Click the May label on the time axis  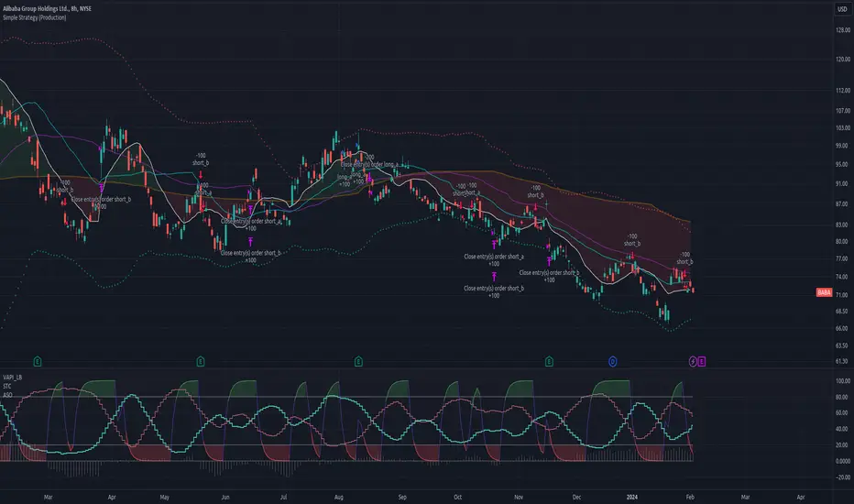165,497
